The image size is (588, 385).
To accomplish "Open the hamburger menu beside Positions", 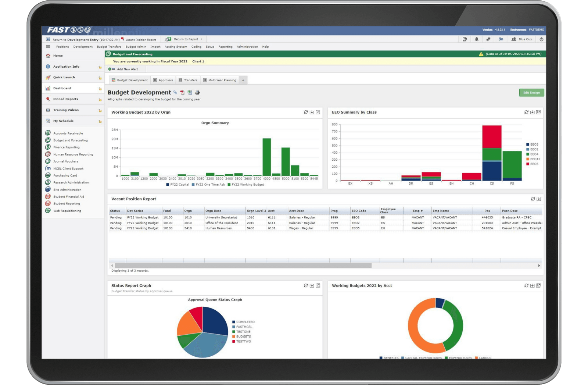I will [48, 47].
